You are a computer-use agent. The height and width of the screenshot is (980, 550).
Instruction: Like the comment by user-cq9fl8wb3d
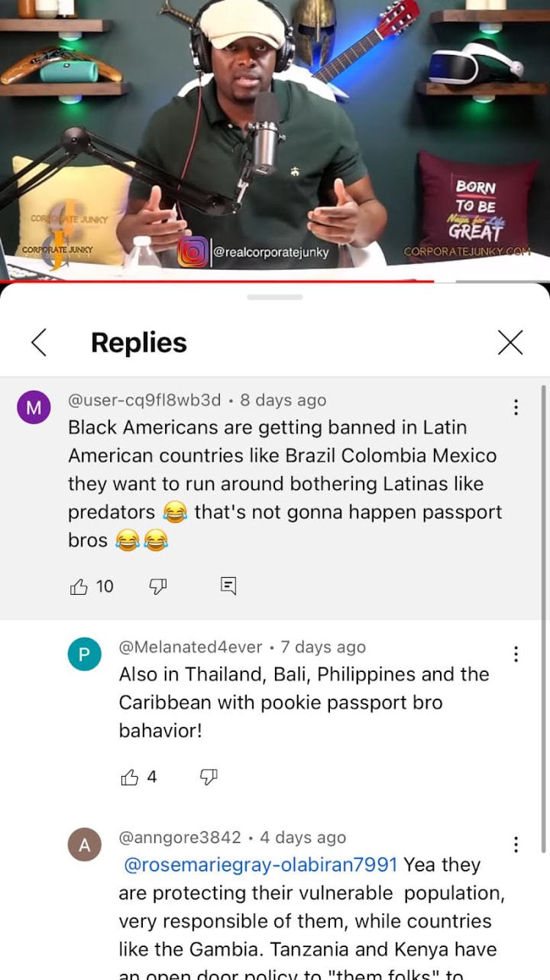click(79, 586)
